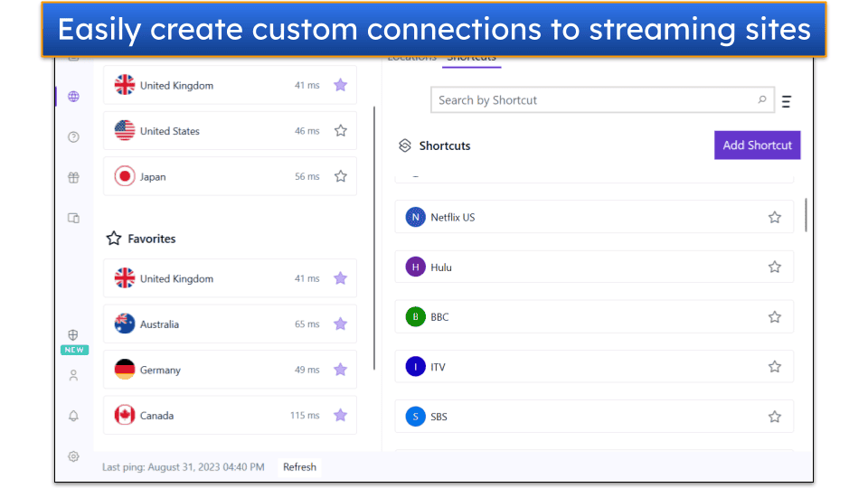868x488 pixels.
Task: Click the shortcuts list scrollbar
Action: coord(805,214)
